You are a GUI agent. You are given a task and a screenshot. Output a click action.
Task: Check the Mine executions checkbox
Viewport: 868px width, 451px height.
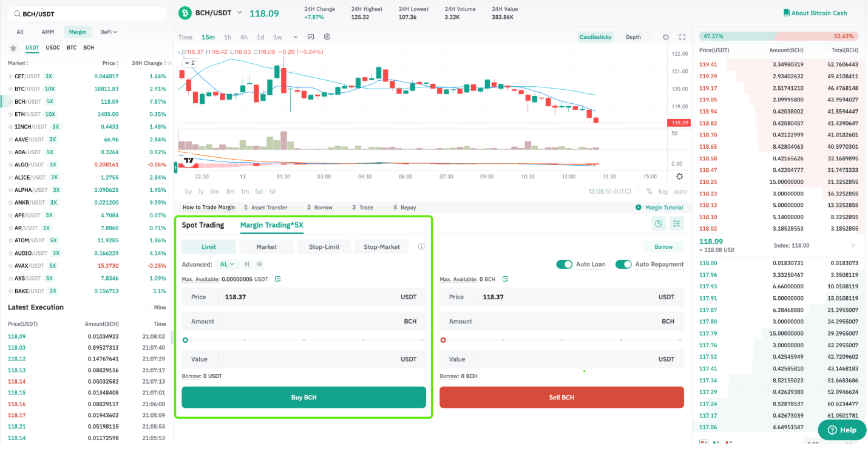149,308
